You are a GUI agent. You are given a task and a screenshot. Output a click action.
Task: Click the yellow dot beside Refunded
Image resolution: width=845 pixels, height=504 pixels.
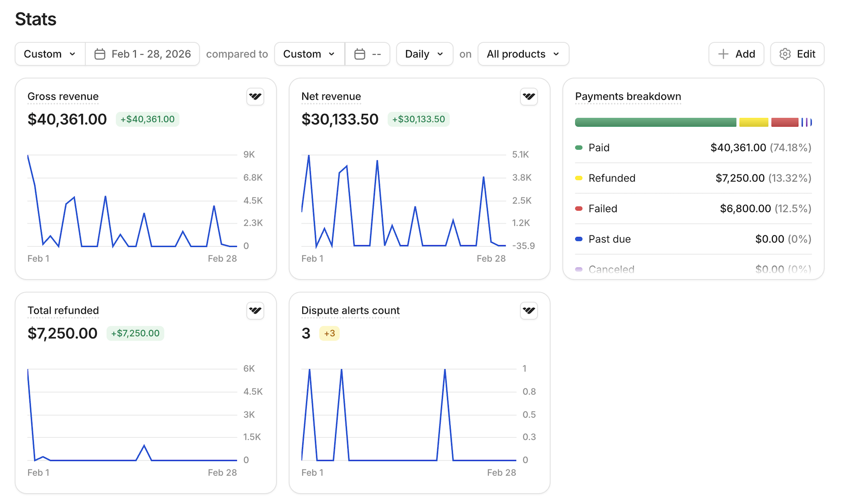(x=579, y=178)
